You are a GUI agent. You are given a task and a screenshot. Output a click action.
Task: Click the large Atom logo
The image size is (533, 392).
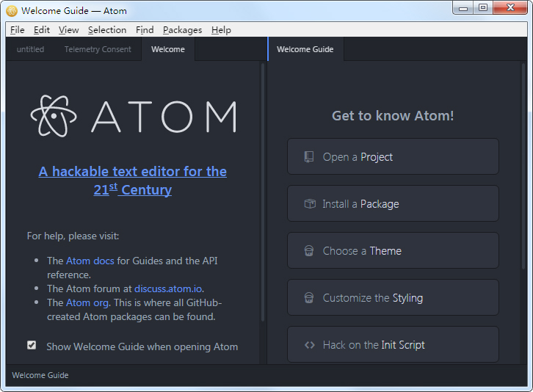[x=134, y=116]
